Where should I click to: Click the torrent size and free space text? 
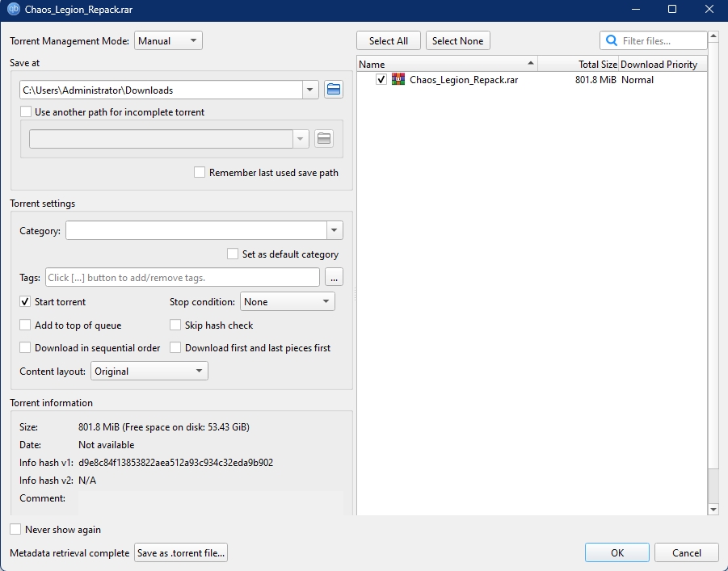coord(164,427)
